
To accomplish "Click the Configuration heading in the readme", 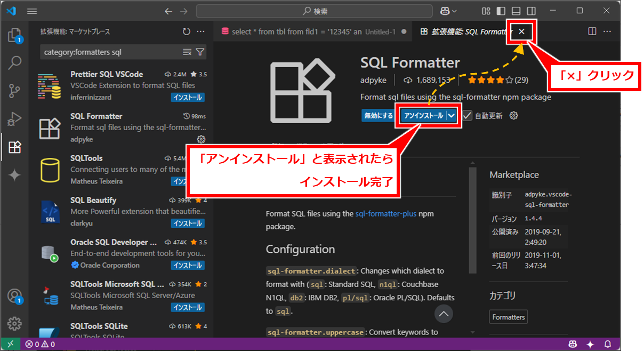I will [x=301, y=249].
